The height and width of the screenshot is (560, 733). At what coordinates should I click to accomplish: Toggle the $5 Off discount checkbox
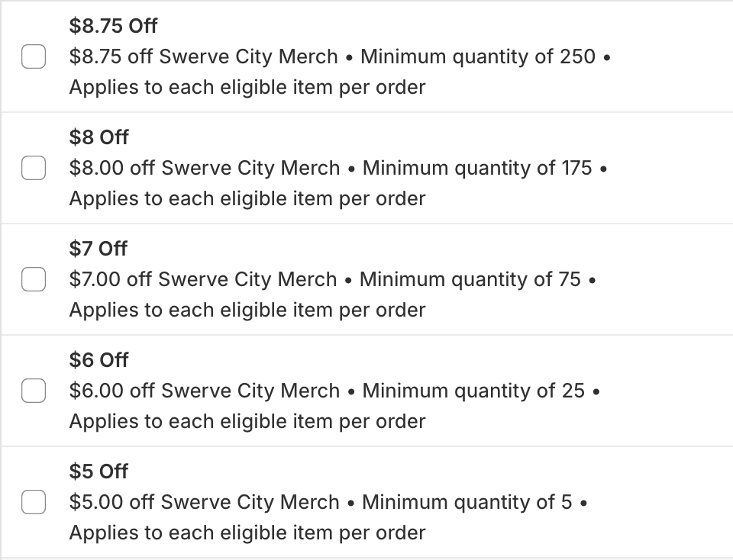tap(34, 502)
